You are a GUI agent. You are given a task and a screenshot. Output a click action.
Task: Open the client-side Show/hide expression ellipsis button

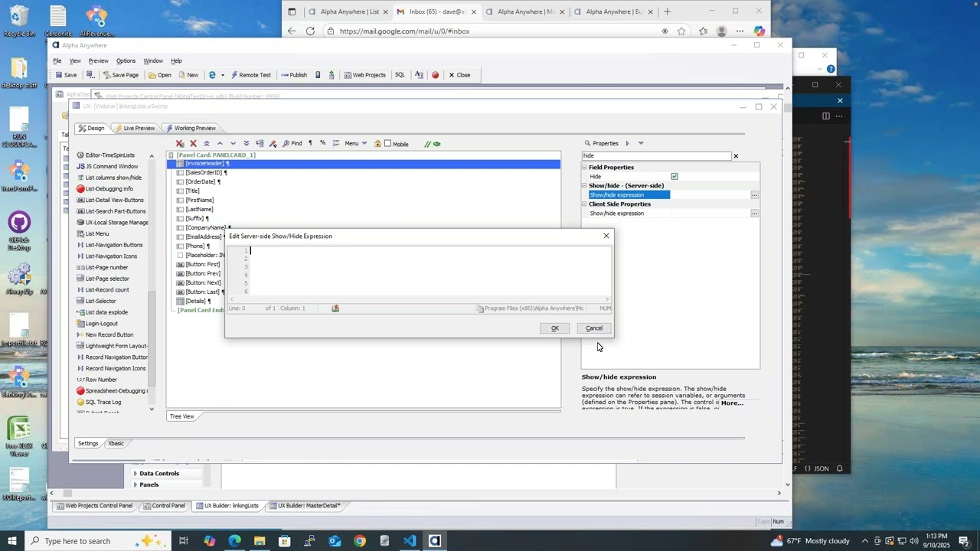(x=754, y=214)
